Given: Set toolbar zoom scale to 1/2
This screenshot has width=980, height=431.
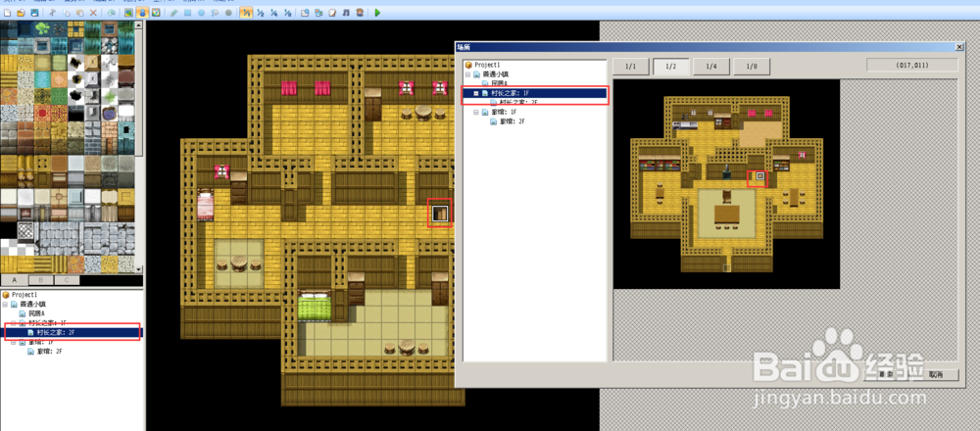Looking at the screenshot, I should [261, 13].
